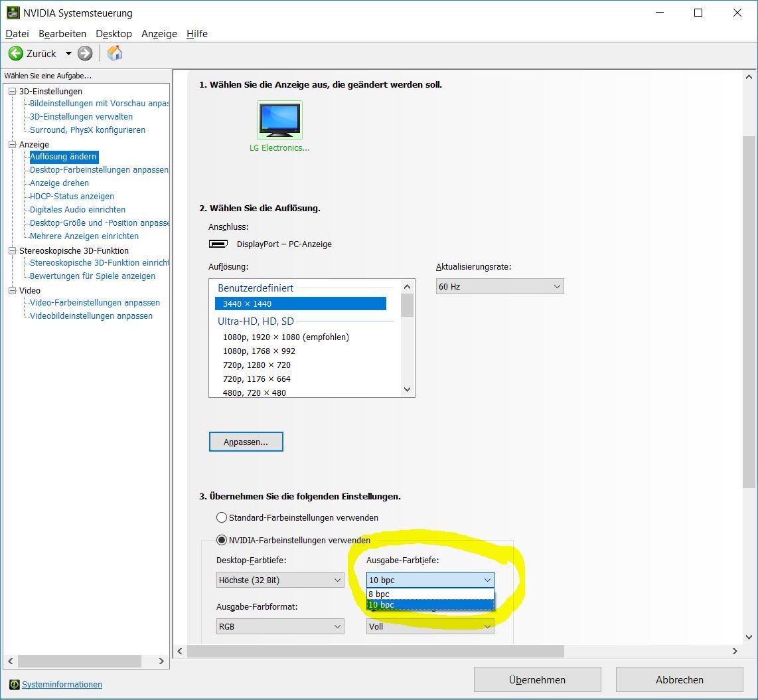Minimize the NVIDIA Systemsteuerung window
The image size is (758, 700).
(x=660, y=13)
